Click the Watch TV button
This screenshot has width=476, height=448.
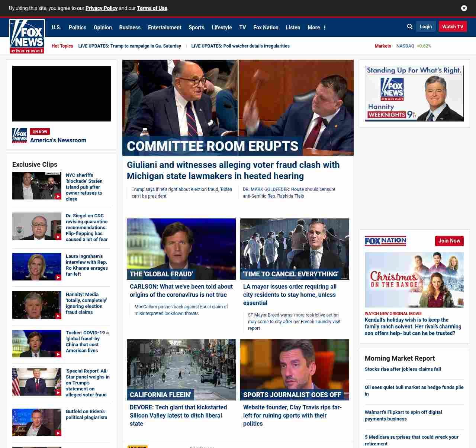453,27
